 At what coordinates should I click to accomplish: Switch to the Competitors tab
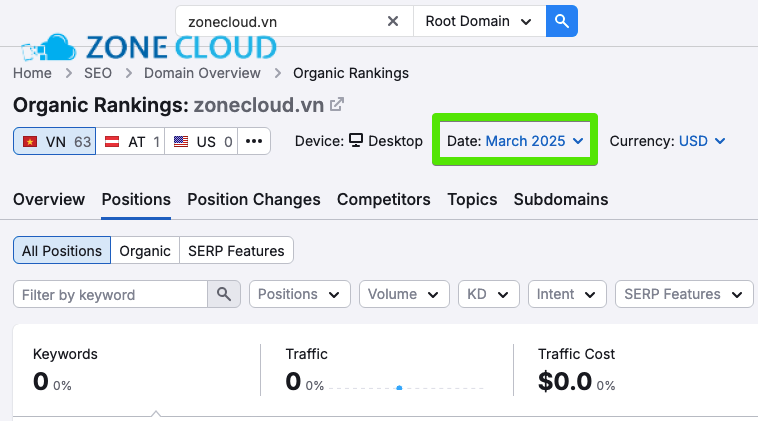[384, 200]
